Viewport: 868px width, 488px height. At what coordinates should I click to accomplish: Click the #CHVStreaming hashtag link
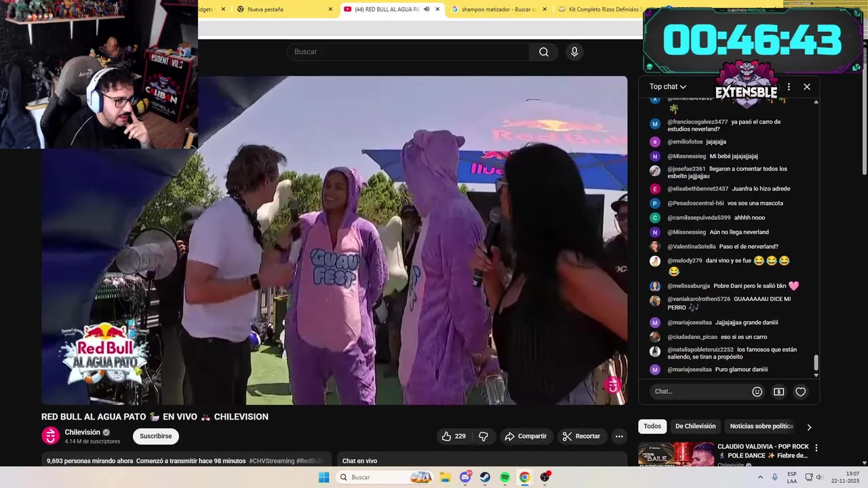tap(271, 461)
